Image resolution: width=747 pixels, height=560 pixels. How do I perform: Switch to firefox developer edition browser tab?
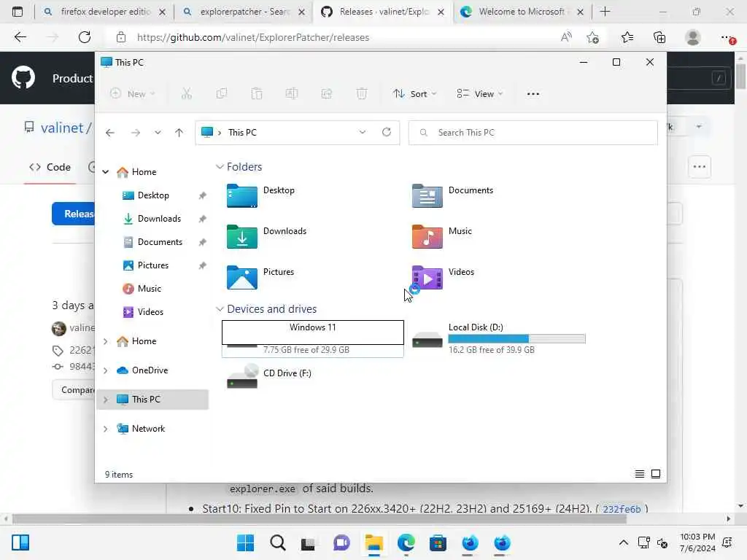click(x=104, y=12)
